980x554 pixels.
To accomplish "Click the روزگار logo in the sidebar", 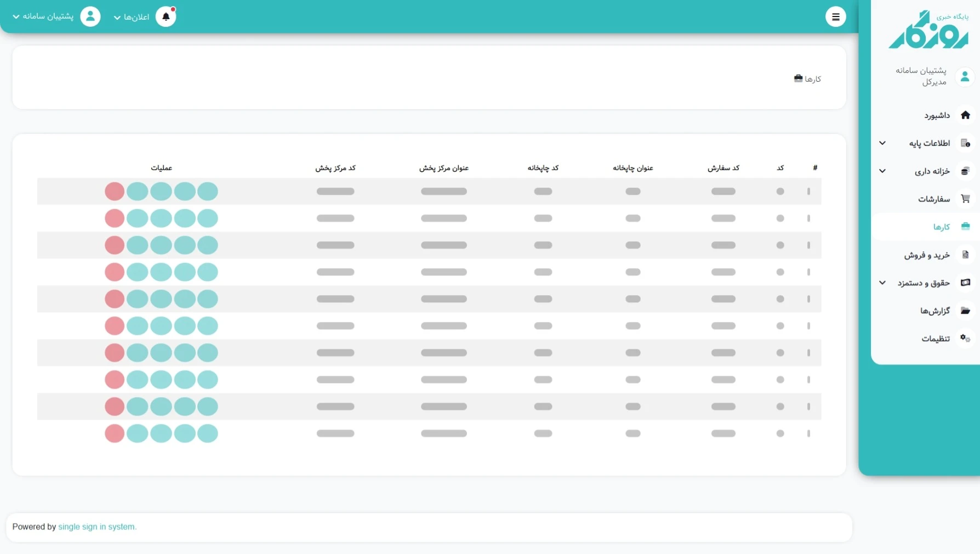I will click(x=928, y=31).
